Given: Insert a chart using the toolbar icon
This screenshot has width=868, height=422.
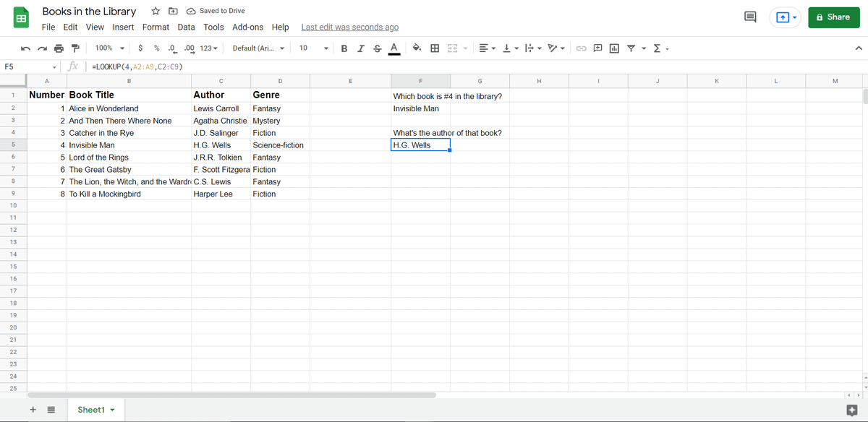Looking at the screenshot, I should point(614,48).
